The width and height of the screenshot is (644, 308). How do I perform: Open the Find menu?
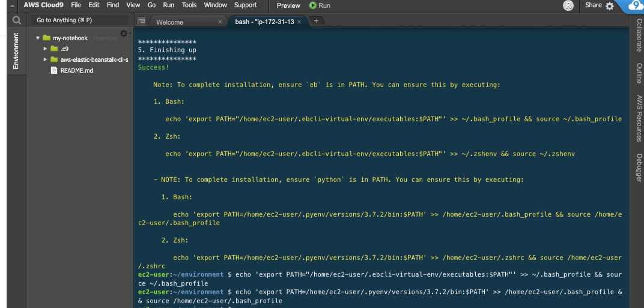click(x=113, y=5)
